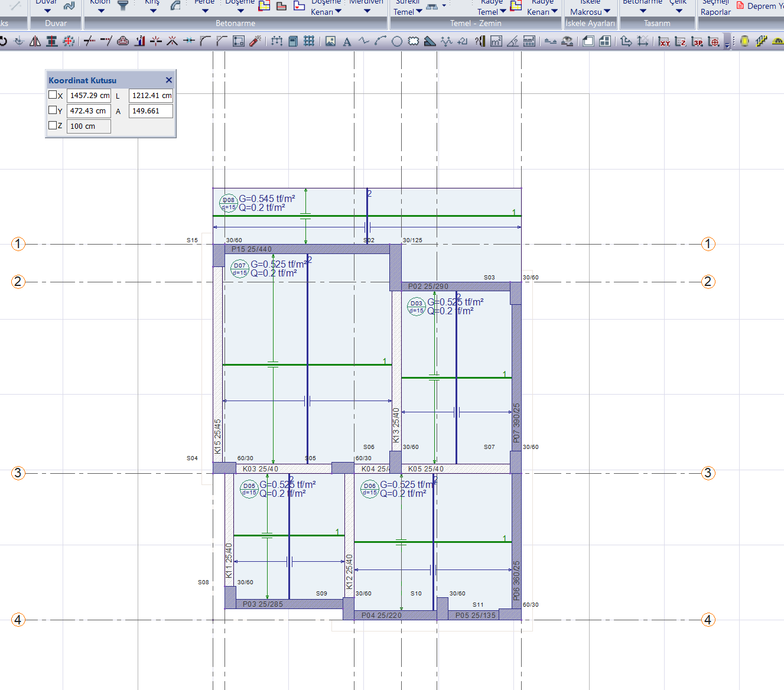
Task: Click the arc drawing tool icon
Action: pos(380,41)
